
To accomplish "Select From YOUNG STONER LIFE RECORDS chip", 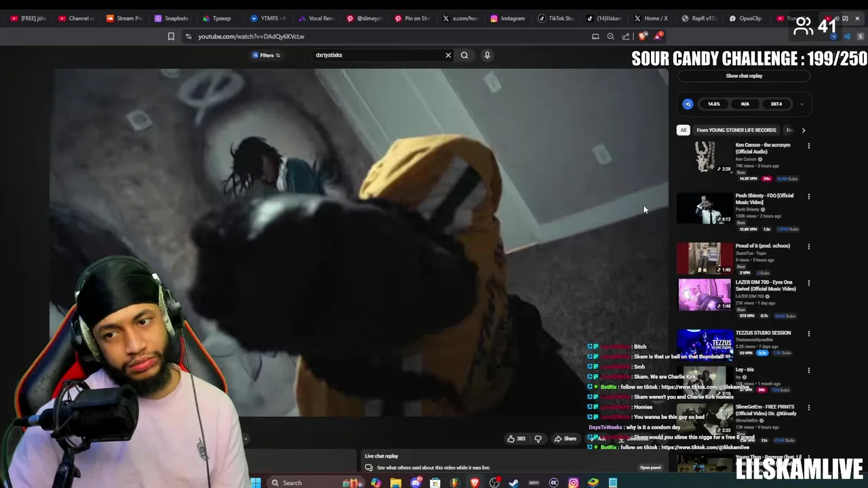I will [736, 130].
